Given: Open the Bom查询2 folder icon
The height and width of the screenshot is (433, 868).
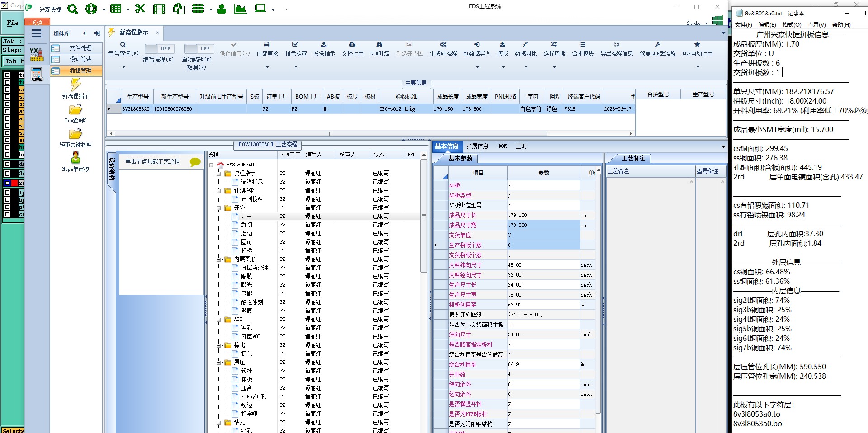Looking at the screenshot, I should (75, 110).
